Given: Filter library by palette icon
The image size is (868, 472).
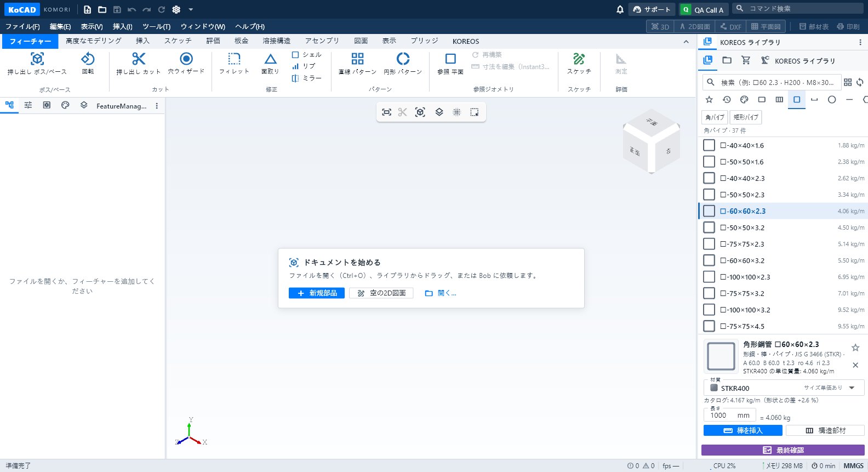Looking at the screenshot, I should (x=744, y=100).
